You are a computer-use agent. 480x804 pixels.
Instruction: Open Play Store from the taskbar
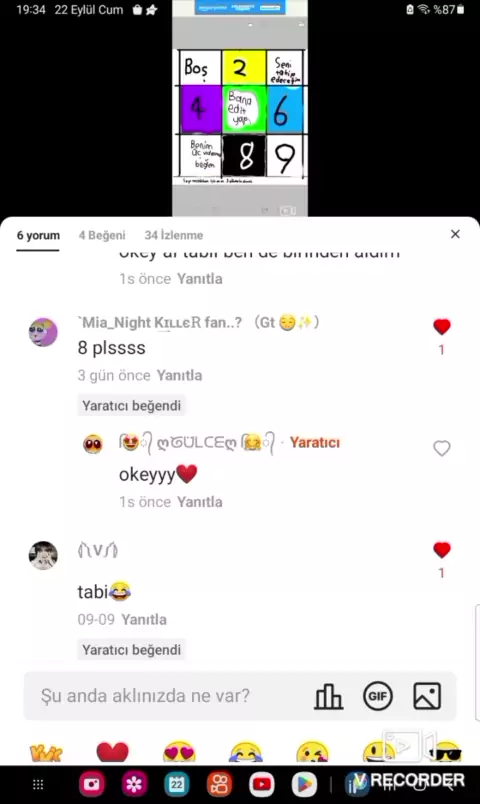point(304,784)
